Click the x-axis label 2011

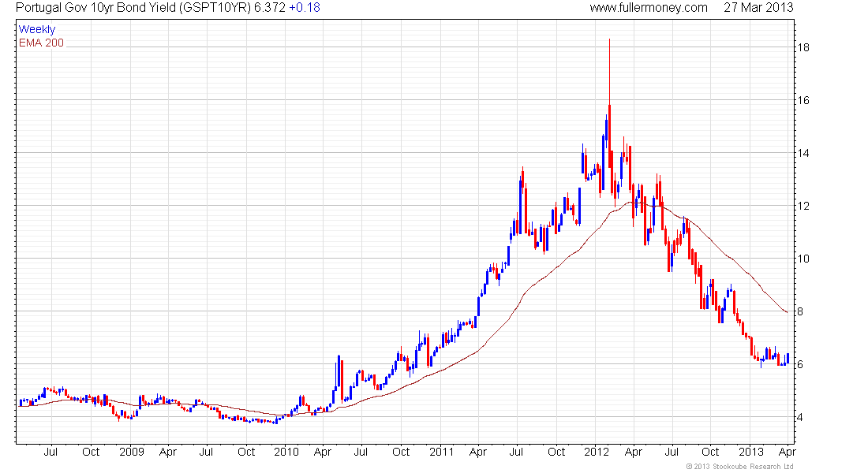(x=441, y=452)
